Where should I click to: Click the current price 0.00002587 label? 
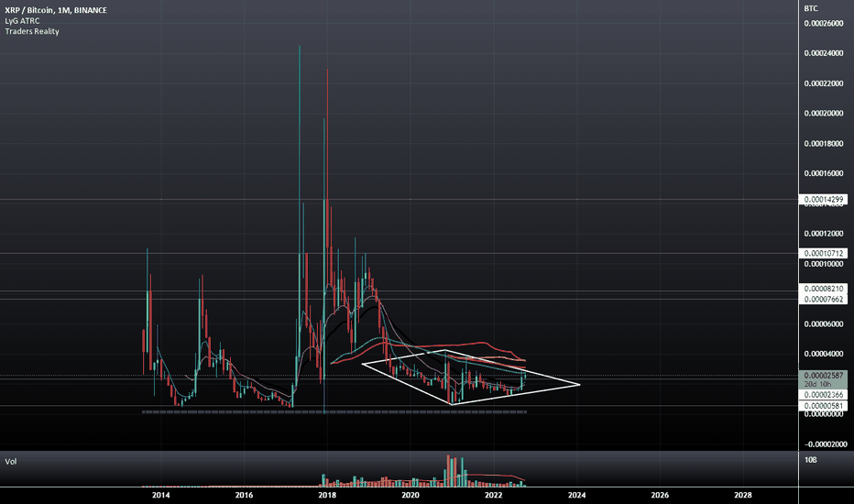coord(823,376)
